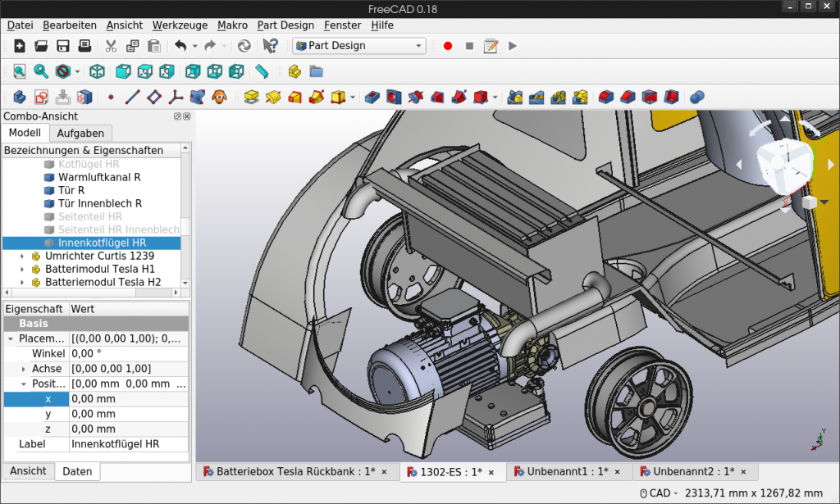This screenshot has width=840, height=504.
Task: Run macro with the play button
Action: click(x=513, y=46)
